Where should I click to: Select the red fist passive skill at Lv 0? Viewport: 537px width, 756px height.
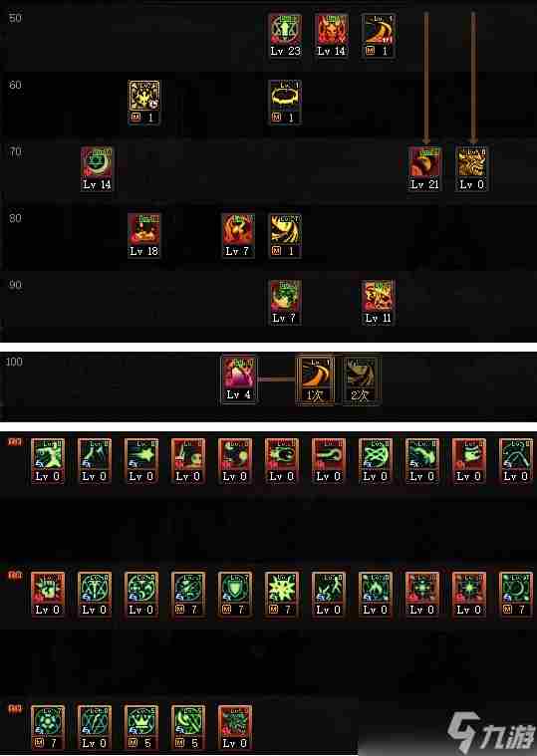point(48,594)
